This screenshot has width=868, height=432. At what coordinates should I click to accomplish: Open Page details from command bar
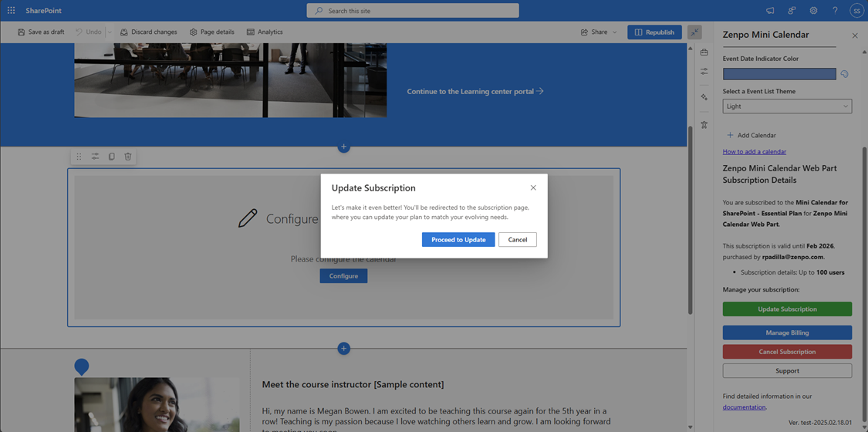point(211,32)
